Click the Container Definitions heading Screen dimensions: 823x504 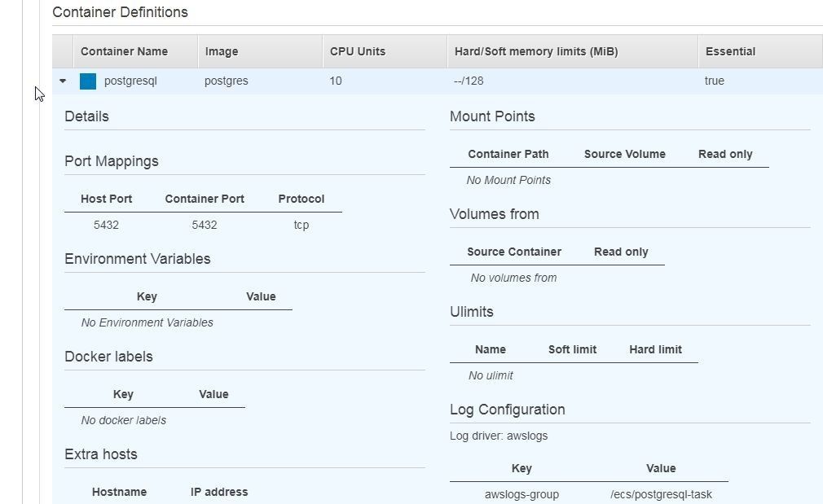pyautogui.click(x=121, y=12)
